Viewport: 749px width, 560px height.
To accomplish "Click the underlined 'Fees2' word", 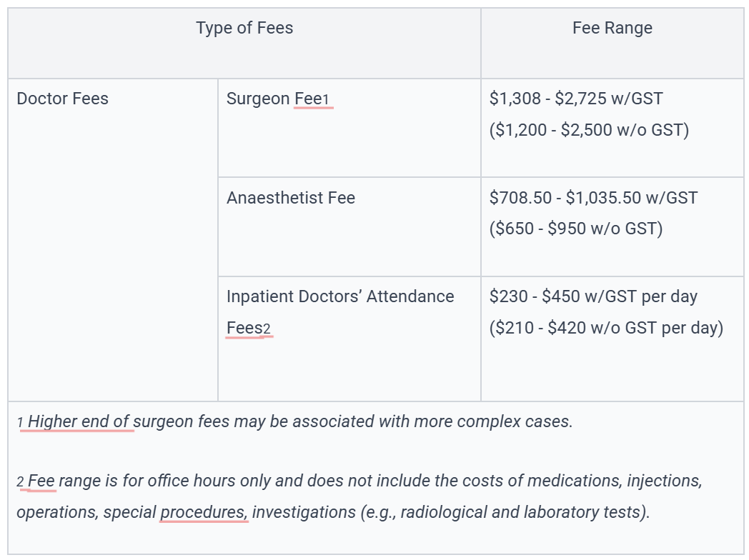I will (x=248, y=329).
